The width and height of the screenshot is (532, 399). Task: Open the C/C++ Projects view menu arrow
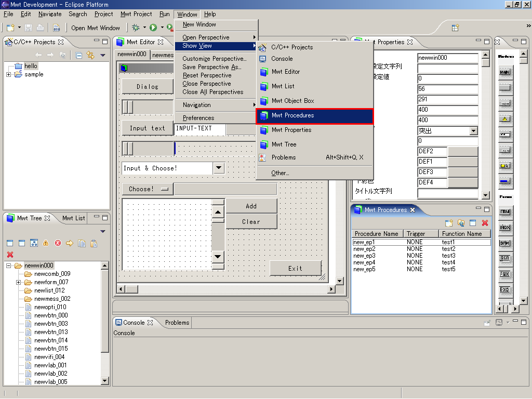(103, 55)
